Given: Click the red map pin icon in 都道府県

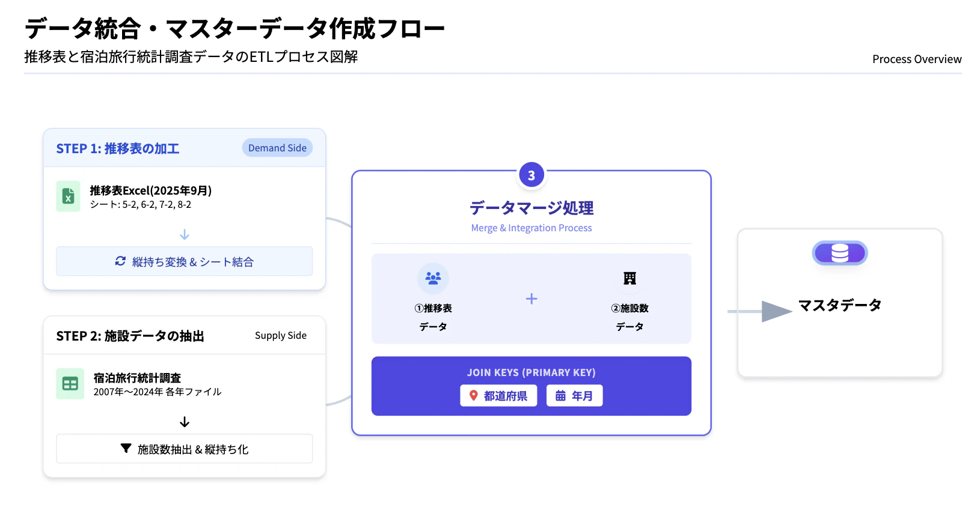Looking at the screenshot, I should pyautogui.click(x=473, y=396).
